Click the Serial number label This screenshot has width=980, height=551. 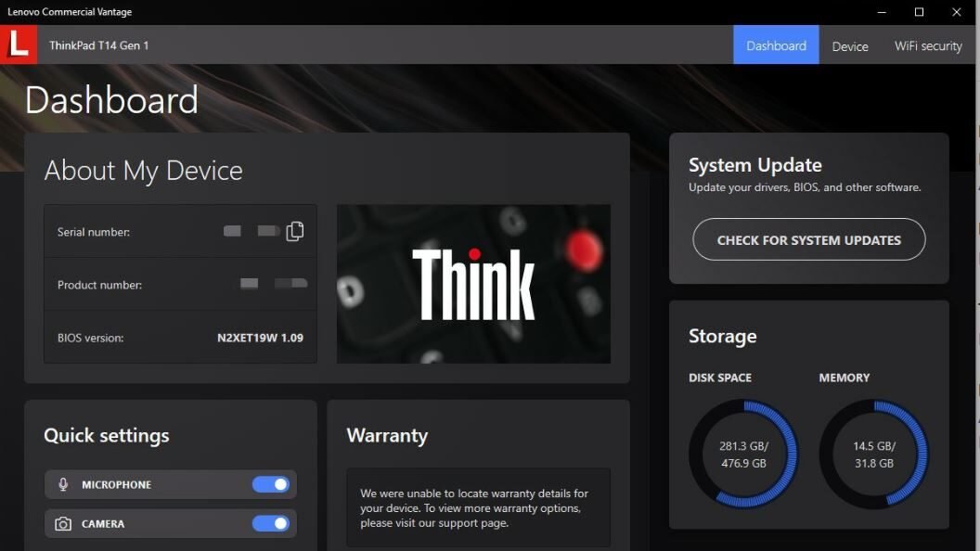click(x=94, y=232)
